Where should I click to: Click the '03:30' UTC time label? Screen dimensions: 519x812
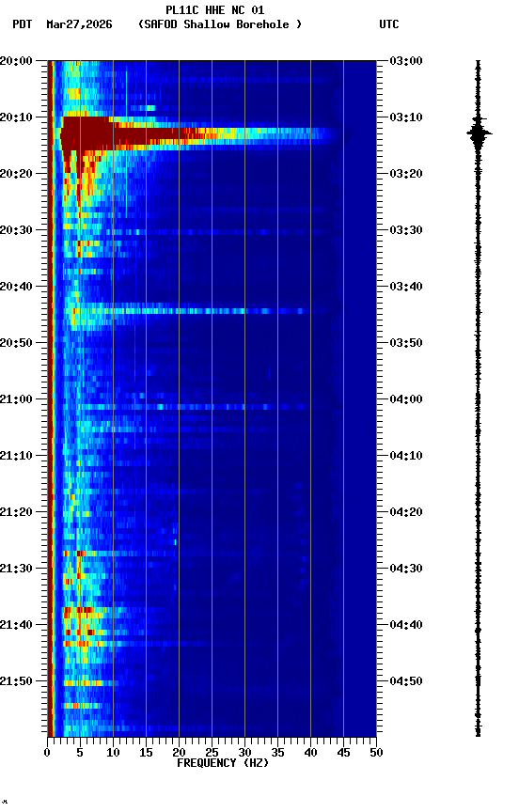click(x=406, y=230)
